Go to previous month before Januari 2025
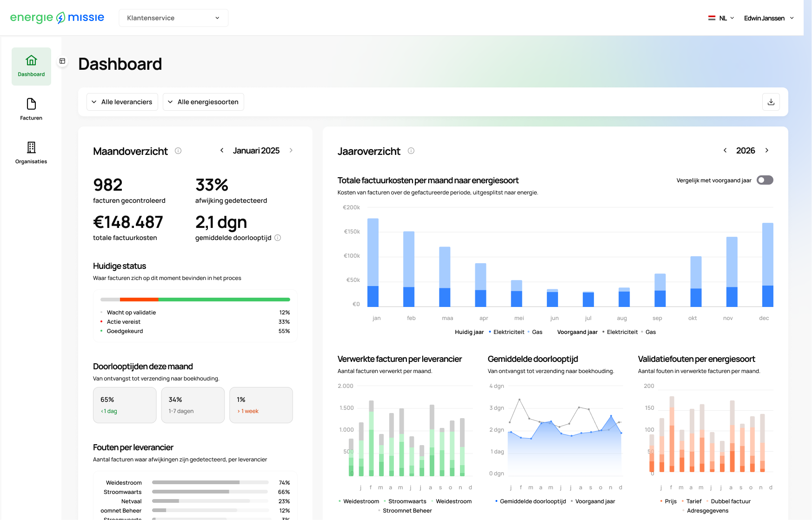812x520 pixels. point(222,150)
